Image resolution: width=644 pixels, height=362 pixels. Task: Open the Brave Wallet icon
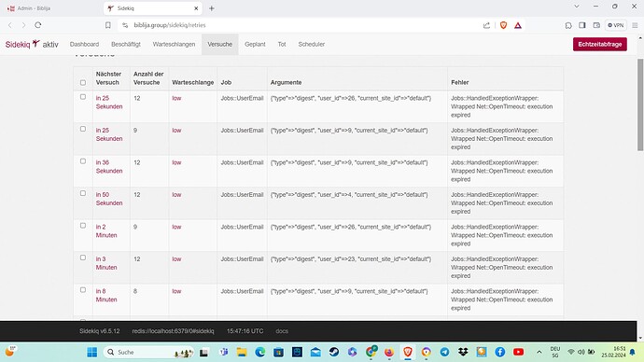tap(596, 25)
